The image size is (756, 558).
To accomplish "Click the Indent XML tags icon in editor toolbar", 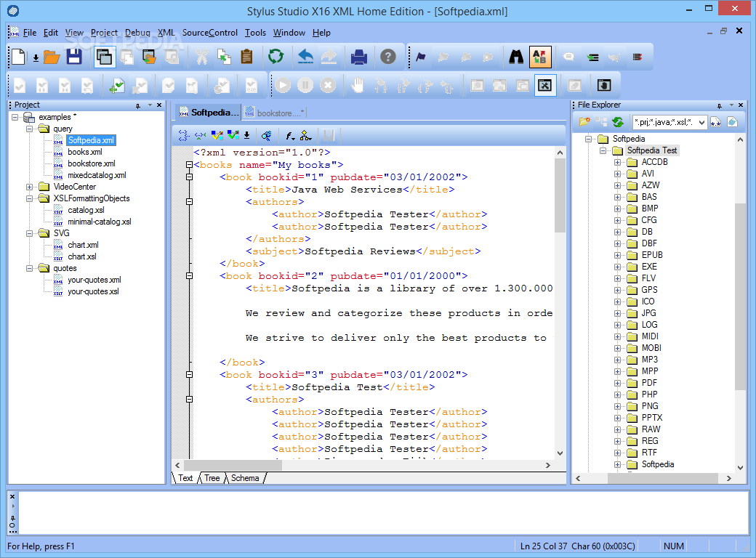I will pyautogui.click(x=184, y=136).
